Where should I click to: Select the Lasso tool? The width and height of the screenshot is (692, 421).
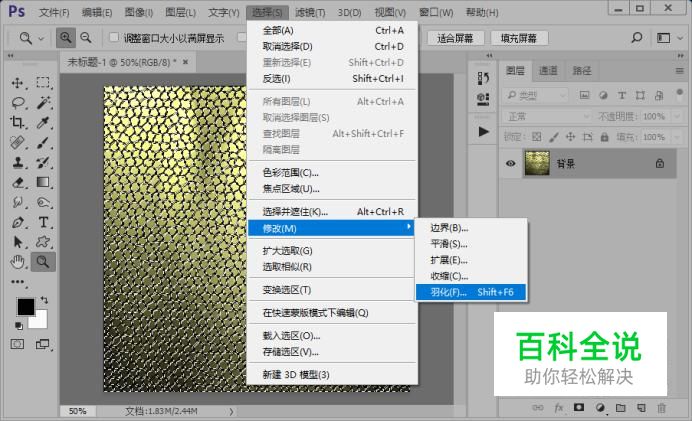(18, 103)
